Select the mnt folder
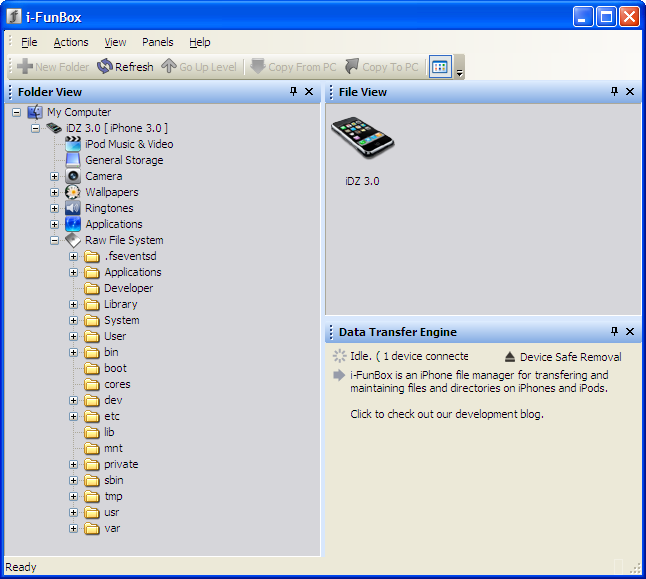Screen dimensions: 646x579 113,448
